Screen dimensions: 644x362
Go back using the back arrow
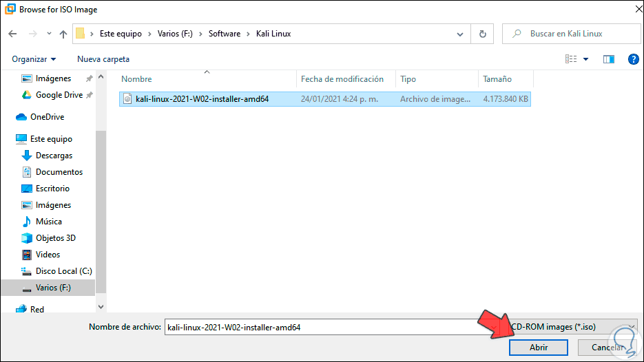pyautogui.click(x=12, y=34)
